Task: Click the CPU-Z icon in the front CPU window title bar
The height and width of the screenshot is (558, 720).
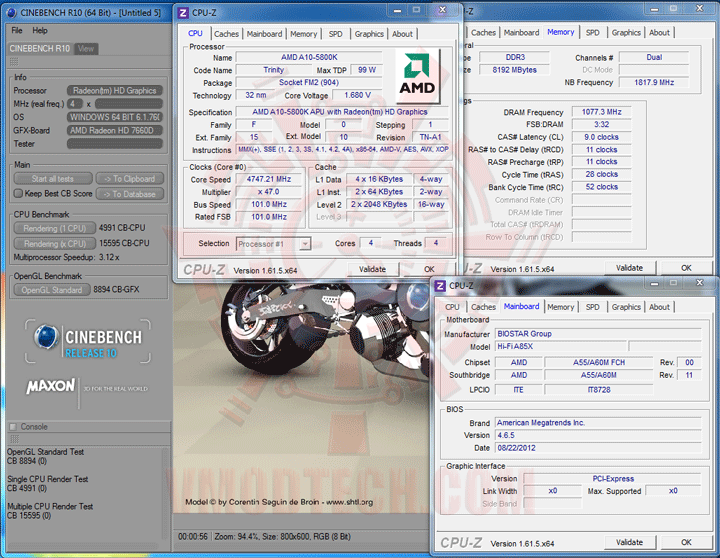Action: point(185,14)
